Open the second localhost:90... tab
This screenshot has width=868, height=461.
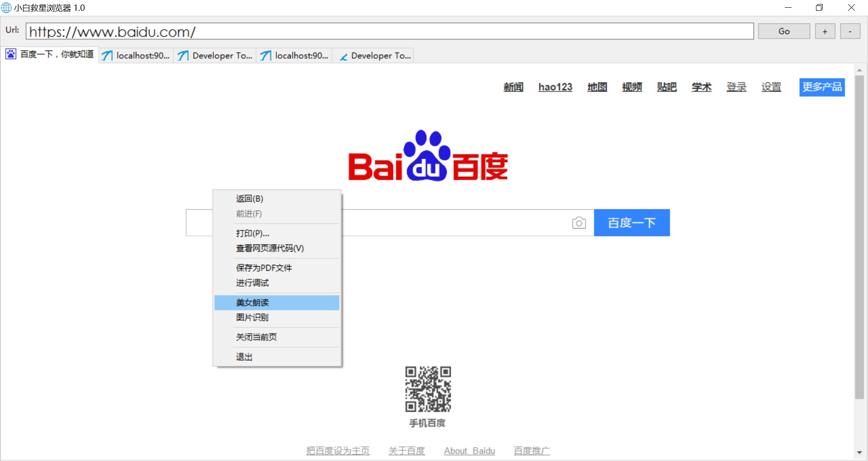(294, 56)
